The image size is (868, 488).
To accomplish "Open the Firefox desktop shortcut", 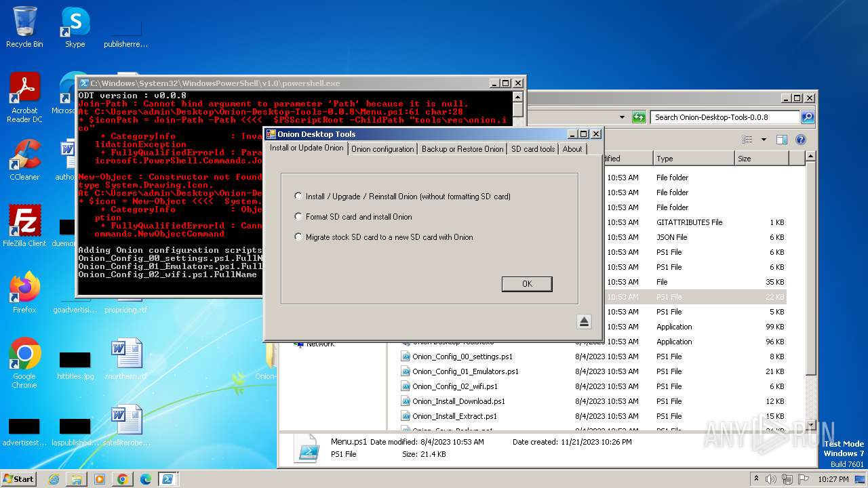I will (x=24, y=293).
